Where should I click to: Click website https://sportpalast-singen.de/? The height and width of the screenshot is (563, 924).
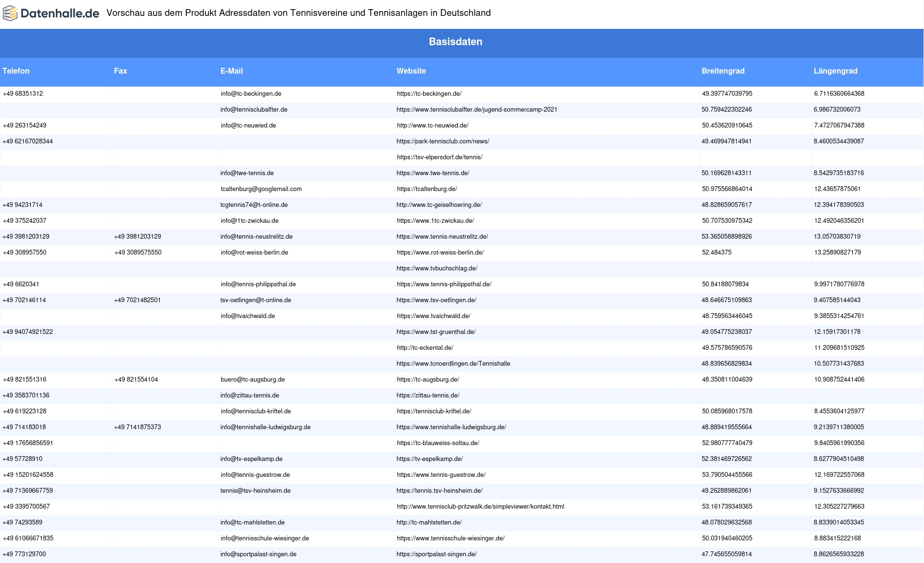click(436, 554)
